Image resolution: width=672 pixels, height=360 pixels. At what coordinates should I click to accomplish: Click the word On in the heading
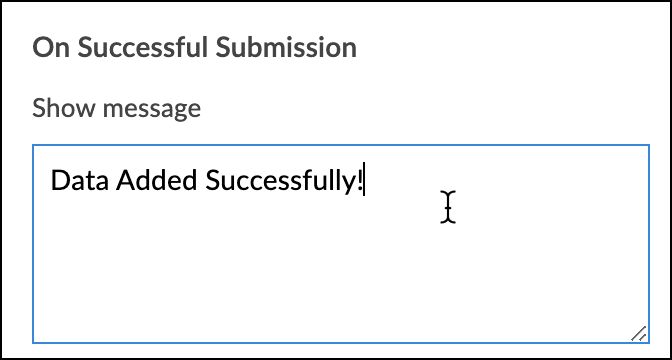[51, 48]
